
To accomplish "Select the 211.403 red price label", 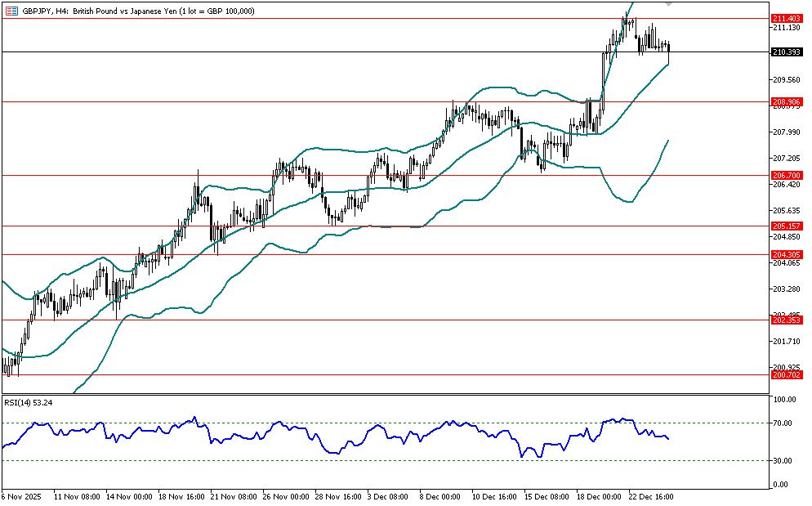I will [x=785, y=18].
